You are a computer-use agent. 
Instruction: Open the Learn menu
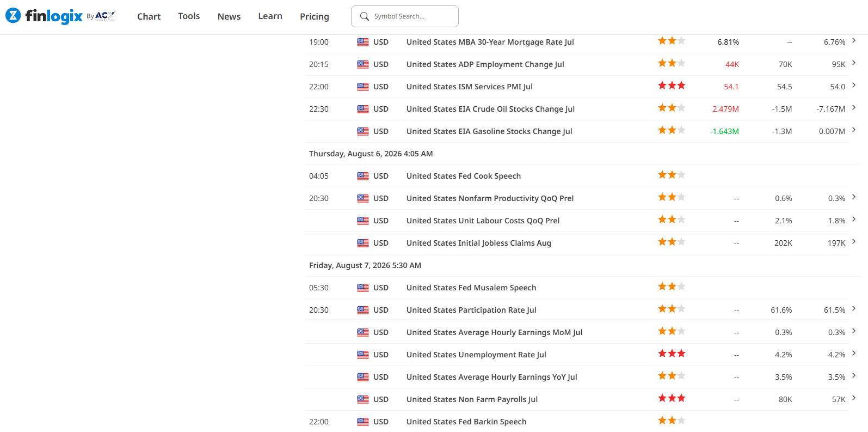click(270, 16)
